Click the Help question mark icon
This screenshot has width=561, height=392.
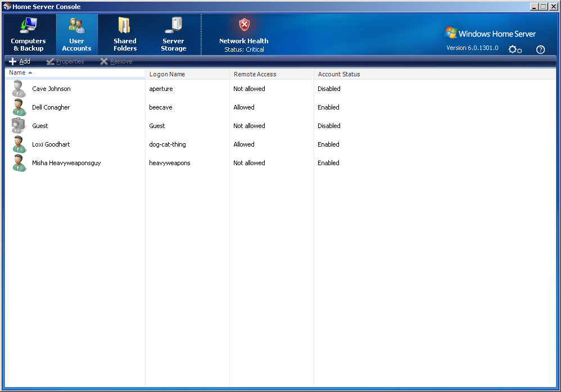(540, 49)
